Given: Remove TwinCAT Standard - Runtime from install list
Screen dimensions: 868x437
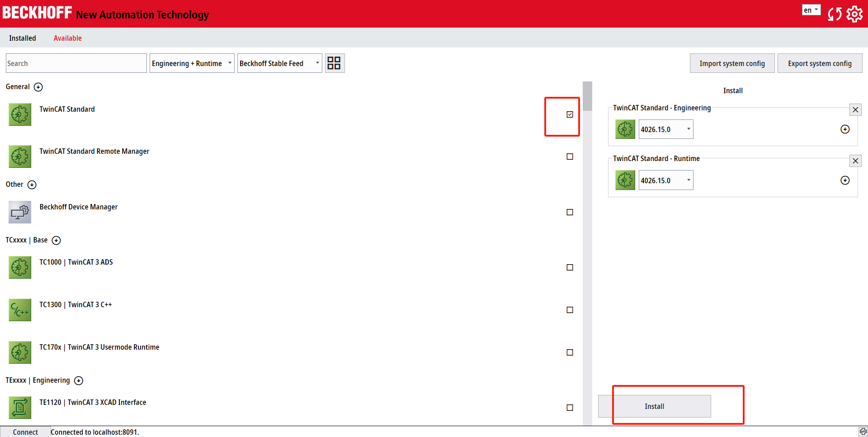Looking at the screenshot, I should [855, 161].
